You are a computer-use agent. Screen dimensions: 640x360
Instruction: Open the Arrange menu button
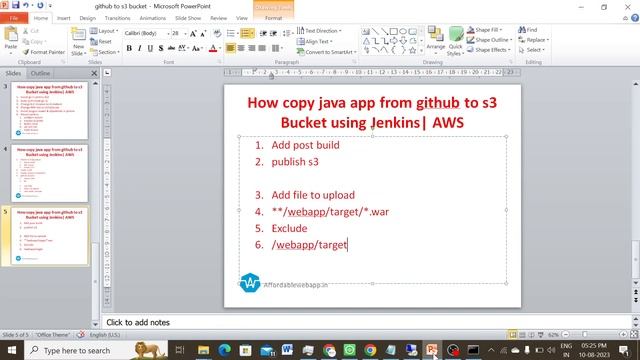point(436,41)
